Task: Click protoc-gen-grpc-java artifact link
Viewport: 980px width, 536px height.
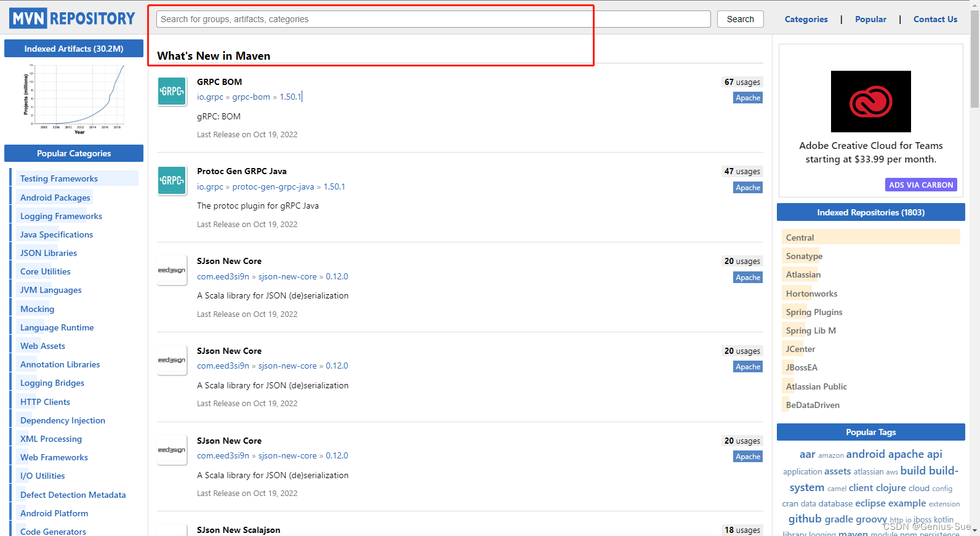Action: click(x=273, y=186)
